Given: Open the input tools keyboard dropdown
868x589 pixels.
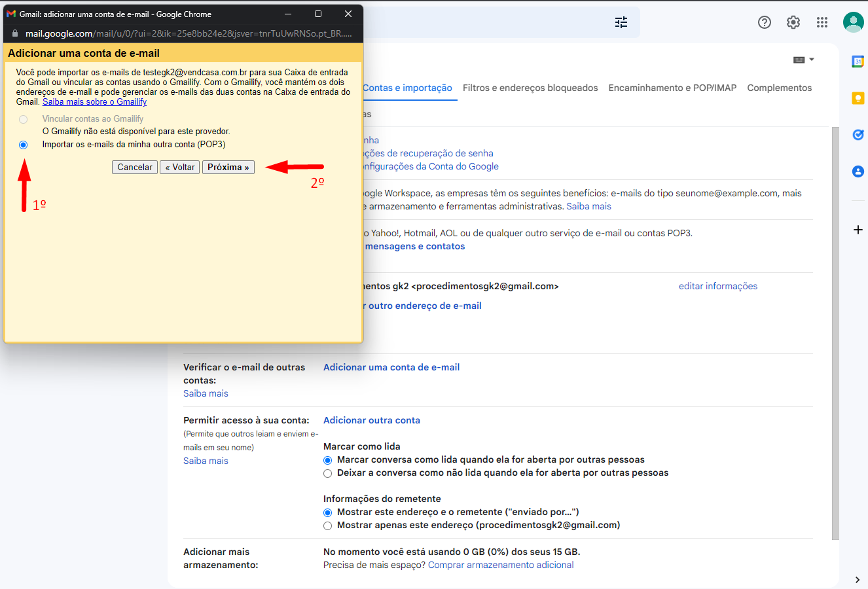Looking at the screenshot, I should [x=803, y=60].
